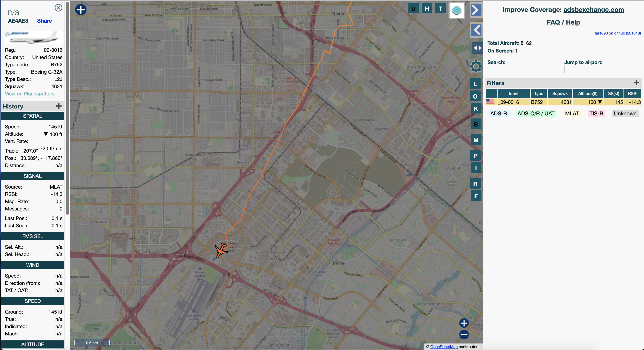Sort table by Altitude(ft) column

(588, 94)
